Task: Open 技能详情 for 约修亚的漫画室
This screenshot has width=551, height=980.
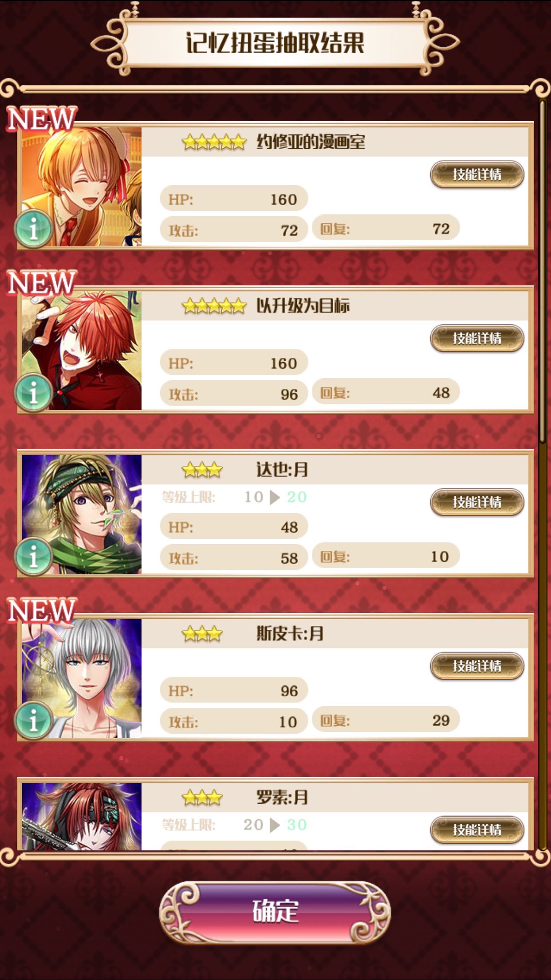Action: pos(477,174)
